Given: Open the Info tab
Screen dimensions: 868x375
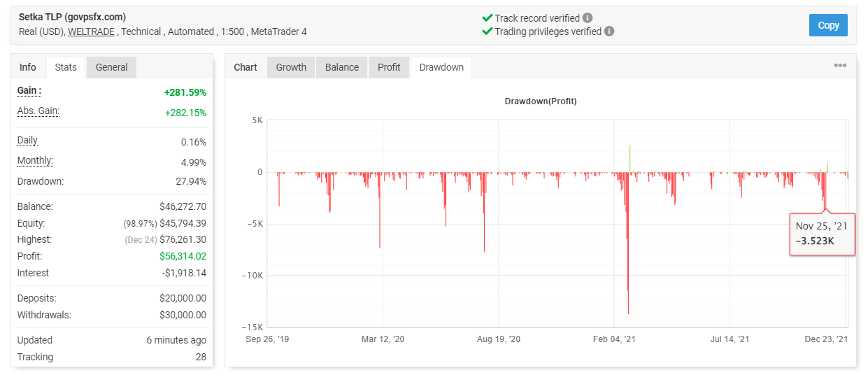Looking at the screenshot, I should coord(28,67).
